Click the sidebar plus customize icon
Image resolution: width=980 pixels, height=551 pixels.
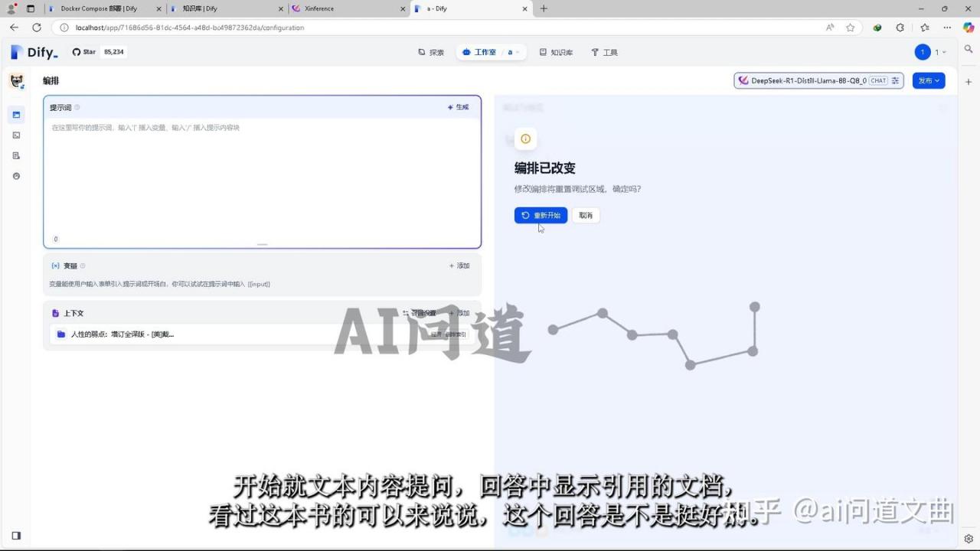(969, 81)
